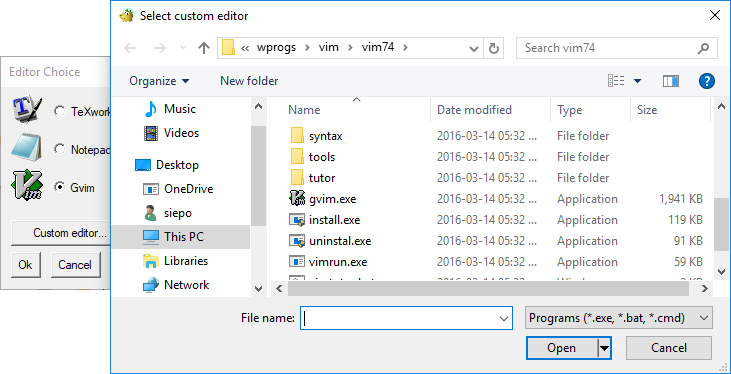The width and height of the screenshot is (731, 374).
Task: Select the Notepad radio button
Action: point(60,149)
